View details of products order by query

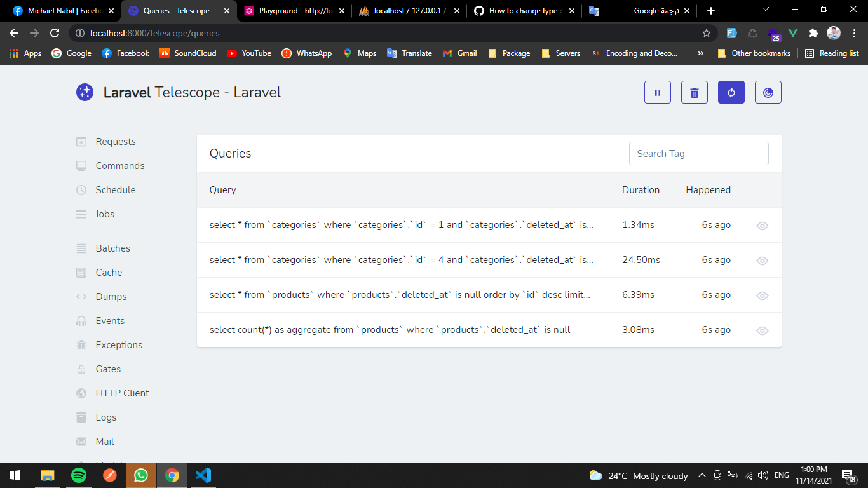[763, 295]
